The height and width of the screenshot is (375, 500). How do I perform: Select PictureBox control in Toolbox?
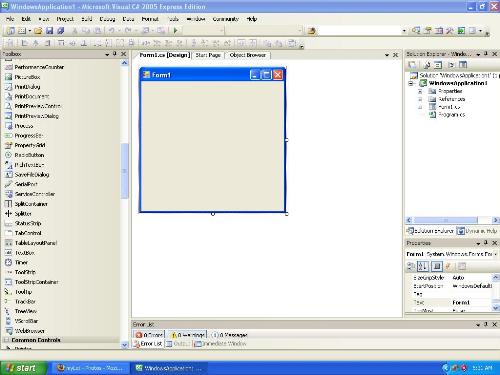pyautogui.click(x=27, y=77)
